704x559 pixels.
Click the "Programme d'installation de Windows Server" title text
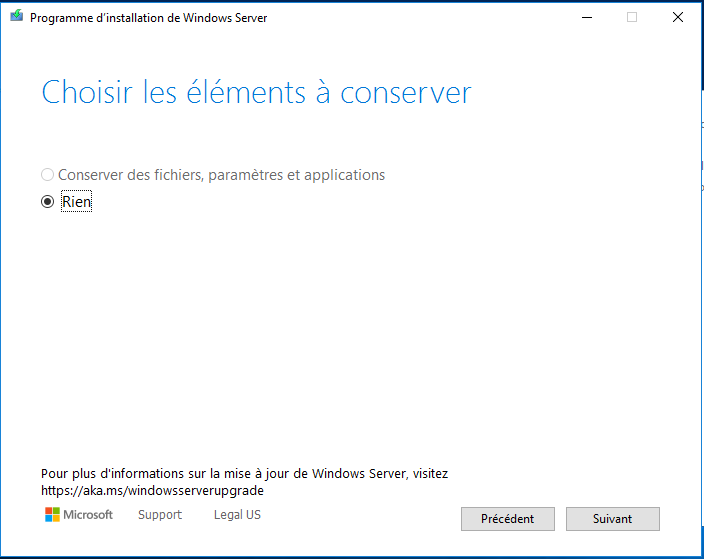point(149,18)
